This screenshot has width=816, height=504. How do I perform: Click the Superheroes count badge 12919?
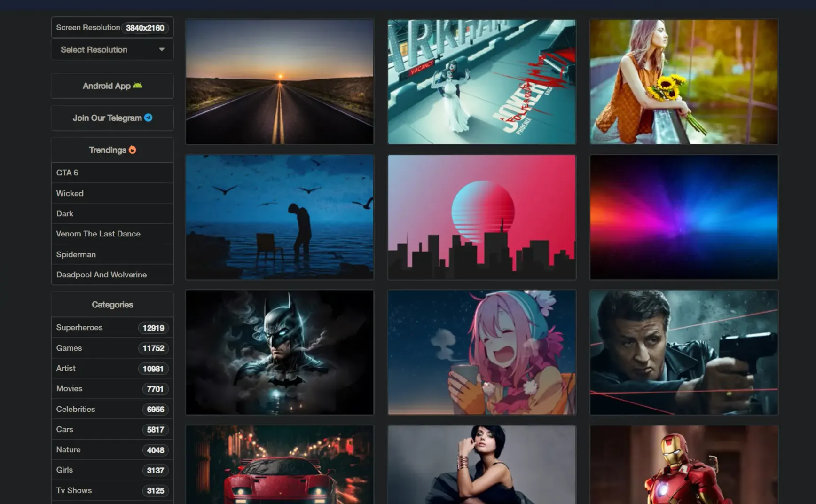point(153,328)
